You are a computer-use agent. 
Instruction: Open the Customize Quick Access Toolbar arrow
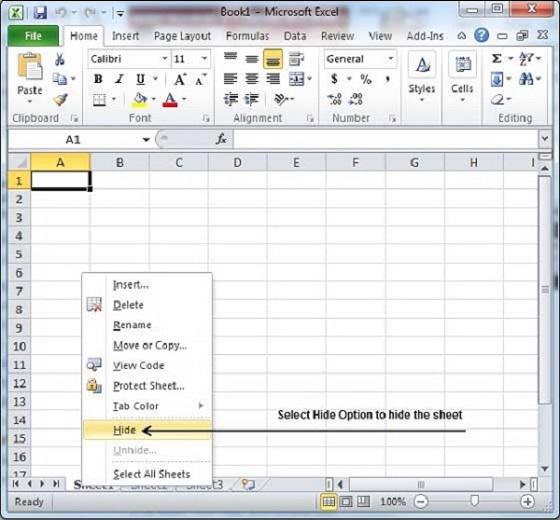coord(121,14)
